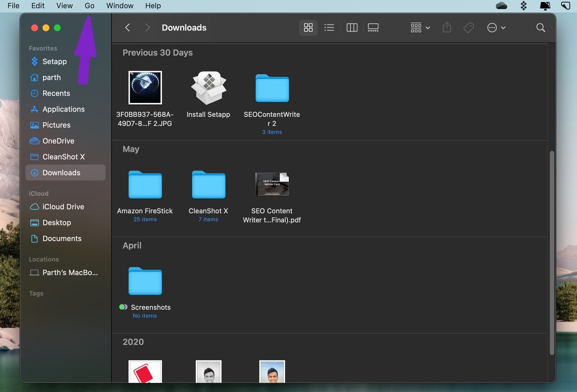Click the Edit Tags icon
577x392 pixels.
(469, 28)
